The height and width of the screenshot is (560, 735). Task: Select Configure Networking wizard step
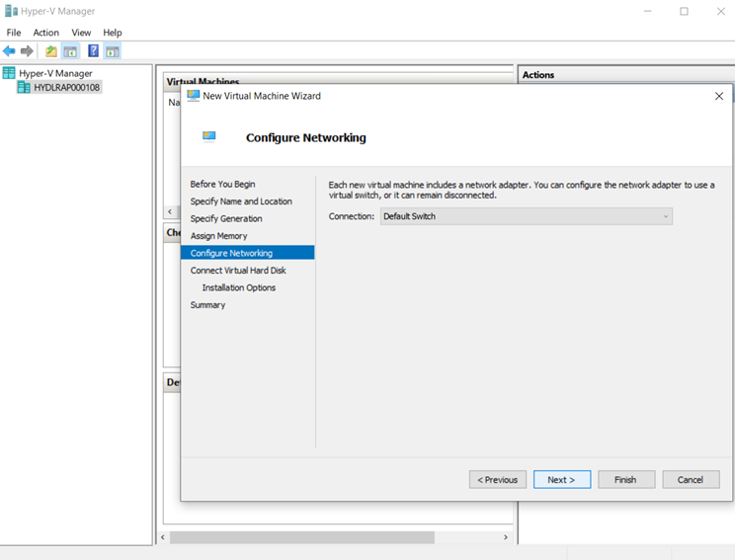(x=248, y=253)
